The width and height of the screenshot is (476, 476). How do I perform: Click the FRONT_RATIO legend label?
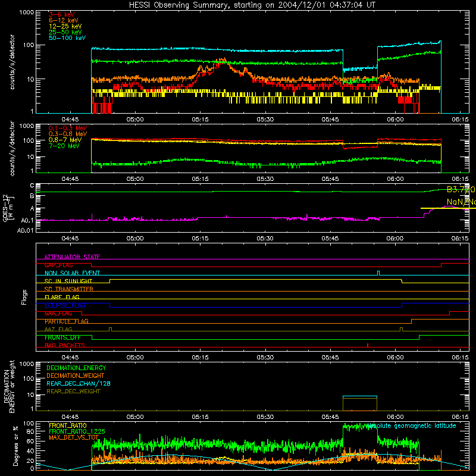[x=68, y=425]
